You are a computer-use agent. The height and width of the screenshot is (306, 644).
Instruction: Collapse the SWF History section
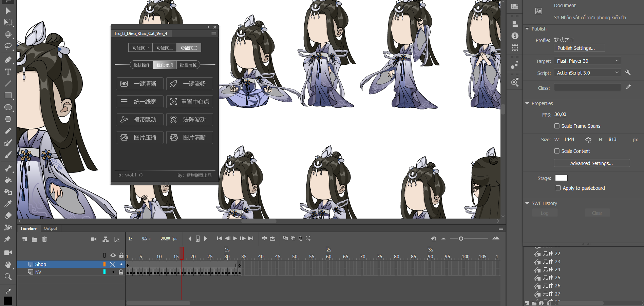pos(527,203)
